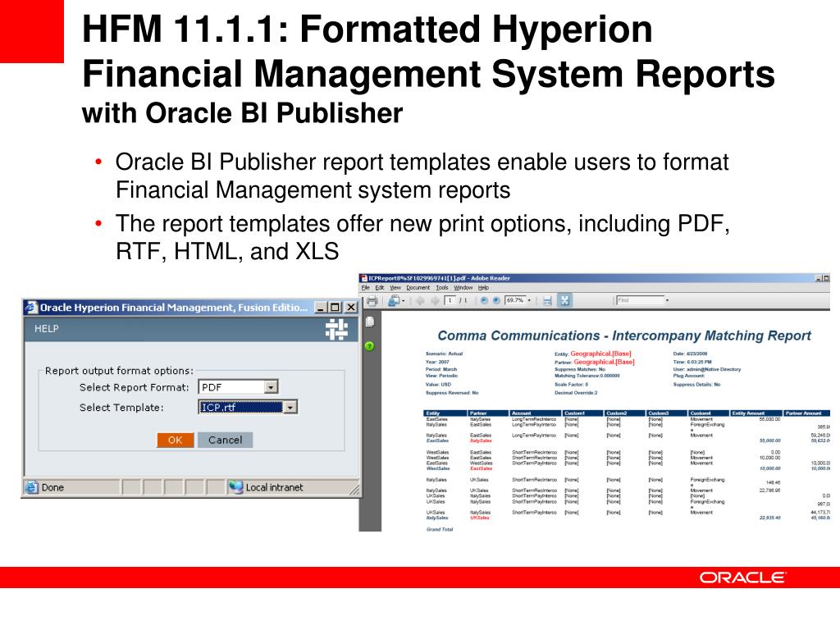
Task: Click the ICP.rtf template combo box
Action: click(248, 407)
